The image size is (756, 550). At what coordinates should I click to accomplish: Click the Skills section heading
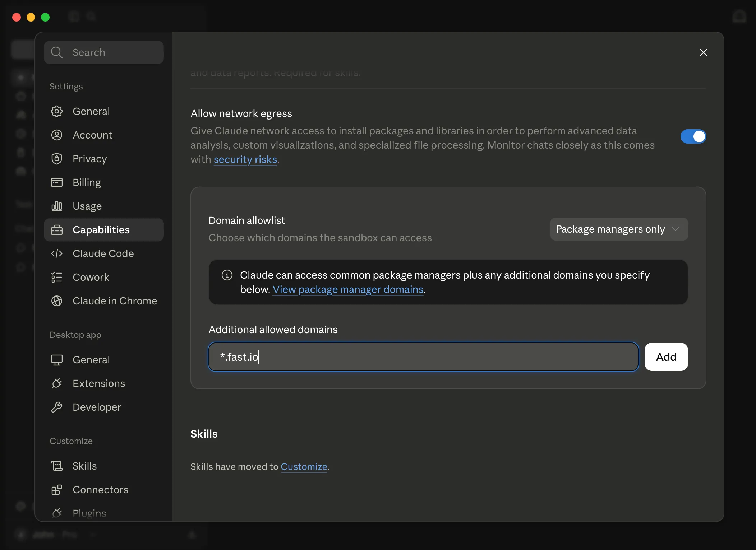pos(204,434)
